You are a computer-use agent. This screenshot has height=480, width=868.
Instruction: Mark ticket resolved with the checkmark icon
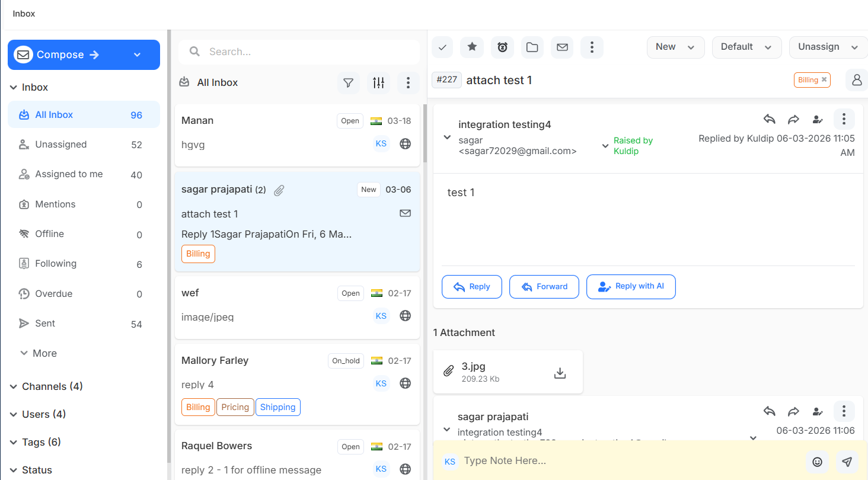pos(442,47)
